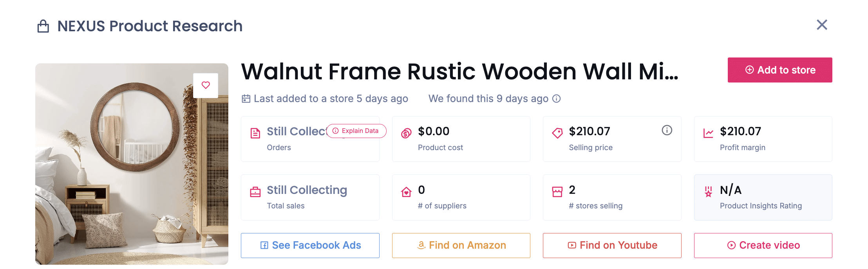Open Find on Youtube

pos(612,245)
